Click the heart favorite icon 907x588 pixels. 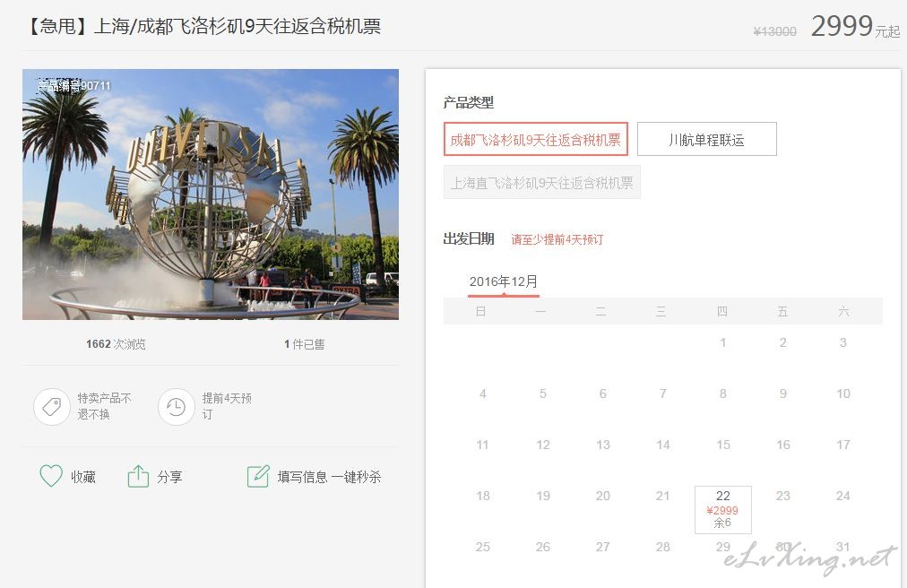click(x=51, y=476)
